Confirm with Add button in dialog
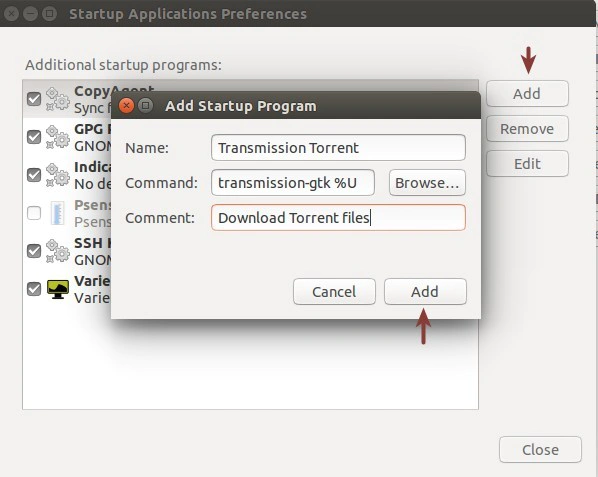The width and height of the screenshot is (598, 477). click(425, 292)
